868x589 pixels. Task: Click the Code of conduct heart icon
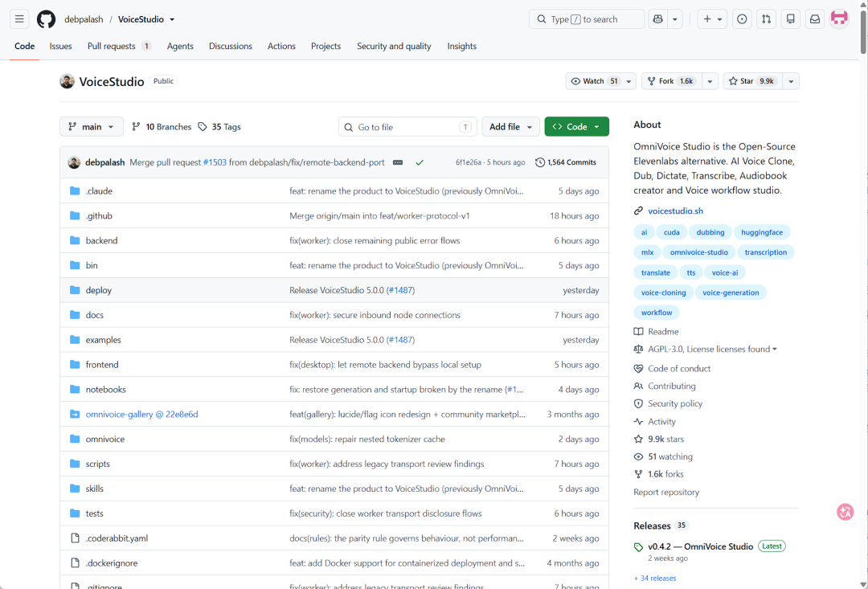click(638, 369)
